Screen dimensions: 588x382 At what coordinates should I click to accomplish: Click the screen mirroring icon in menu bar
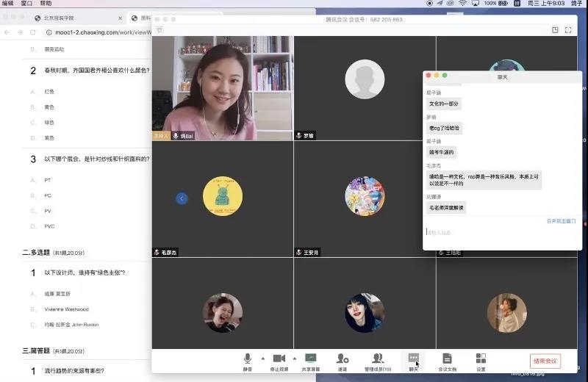tap(475, 3)
